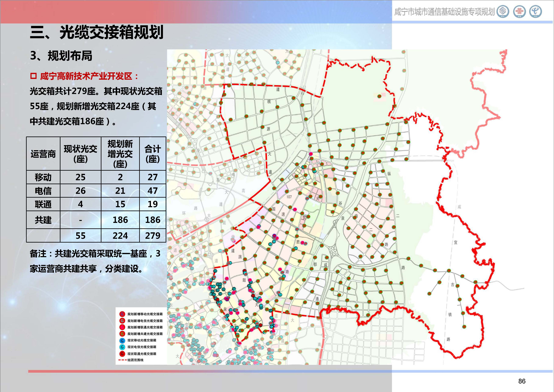Click map label 源
Viewport: 554px width, 392px height.
pos(268,129)
